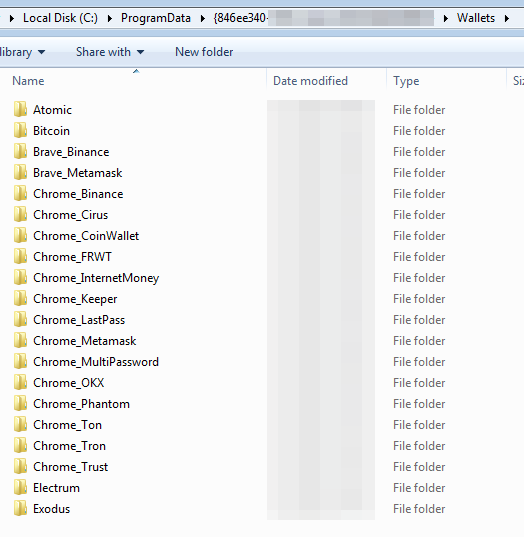Select the Atomic folder name
Image resolution: width=524 pixels, height=537 pixels.
[52, 110]
